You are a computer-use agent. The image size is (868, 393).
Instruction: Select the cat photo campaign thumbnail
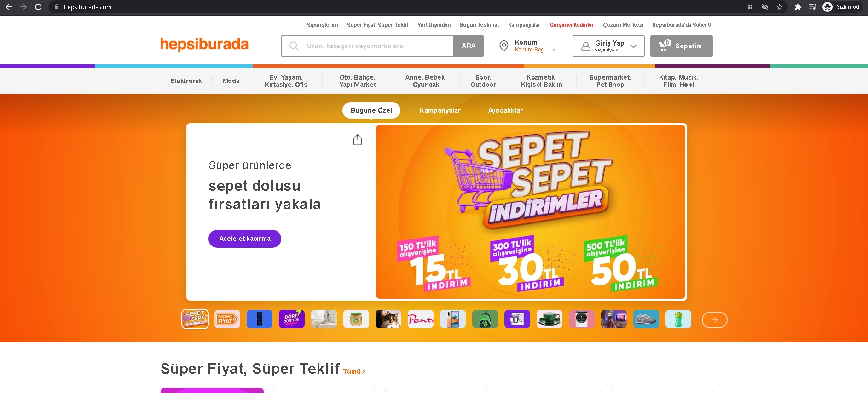pyautogui.click(x=388, y=319)
